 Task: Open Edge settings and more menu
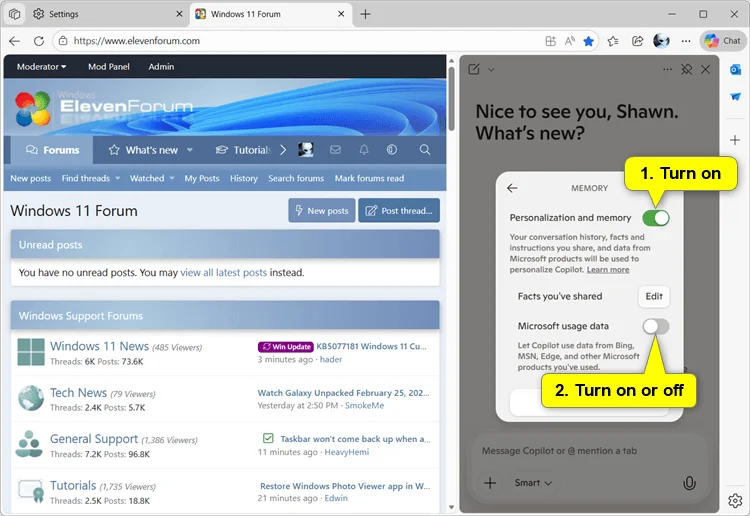[x=686, y=41]
